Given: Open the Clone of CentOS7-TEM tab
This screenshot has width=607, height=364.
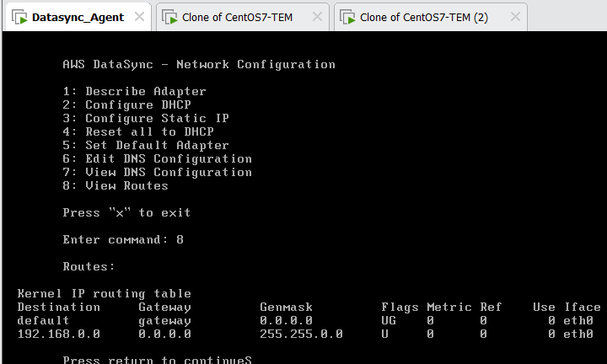Looking at the screenshot, I should tap(242, 17).
